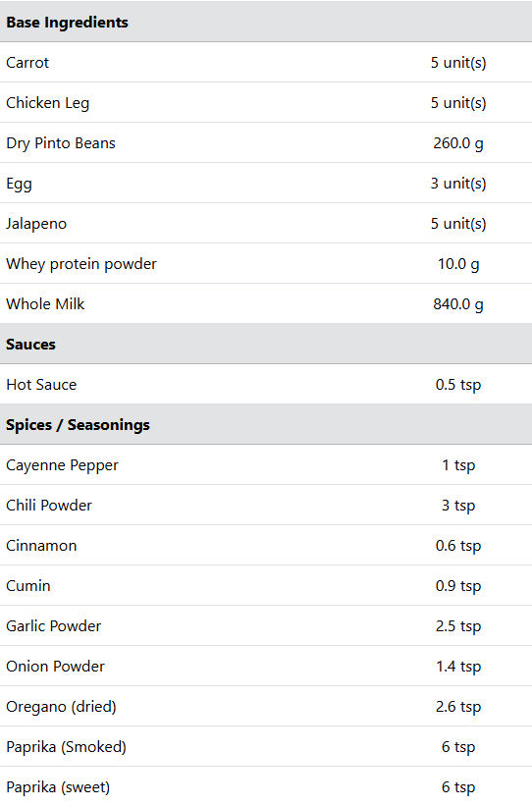Select the Carrot ingredient row
Screen dimensions: 532x806
click(266, 62)
